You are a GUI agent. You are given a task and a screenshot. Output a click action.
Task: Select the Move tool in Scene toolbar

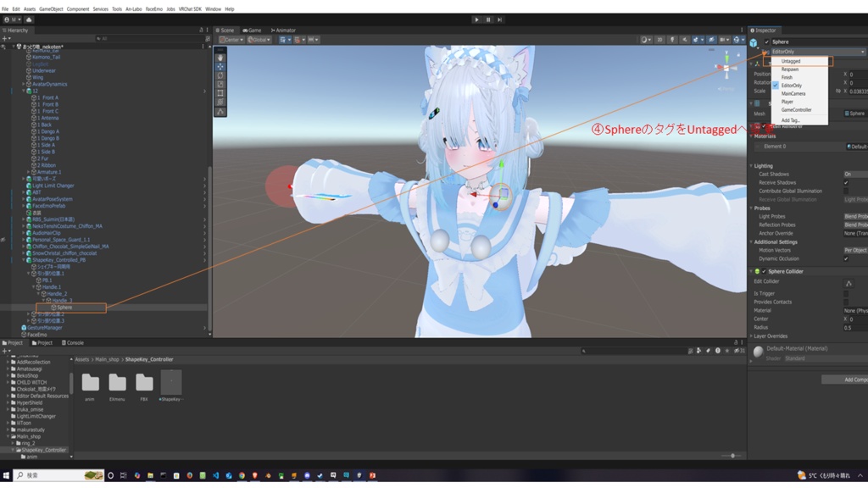(220, 66)
